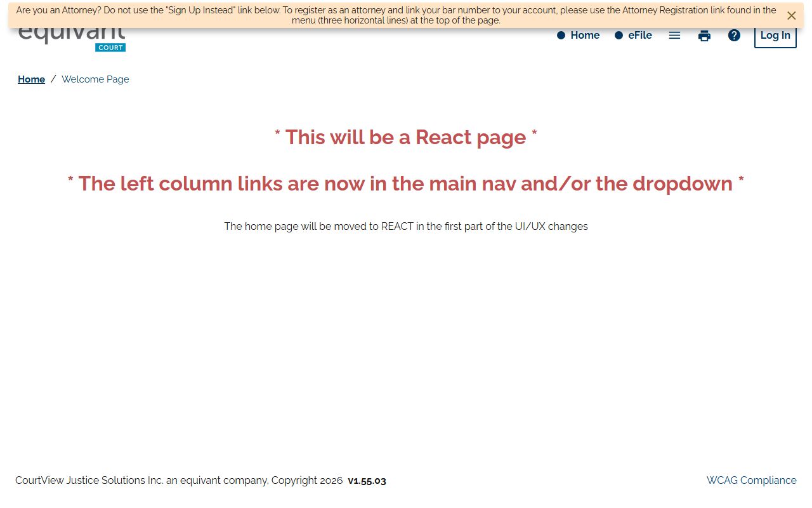The image size is (812, 508).
Task: Dismiss the attorney notice banner
Action: [x=791, y=16]
